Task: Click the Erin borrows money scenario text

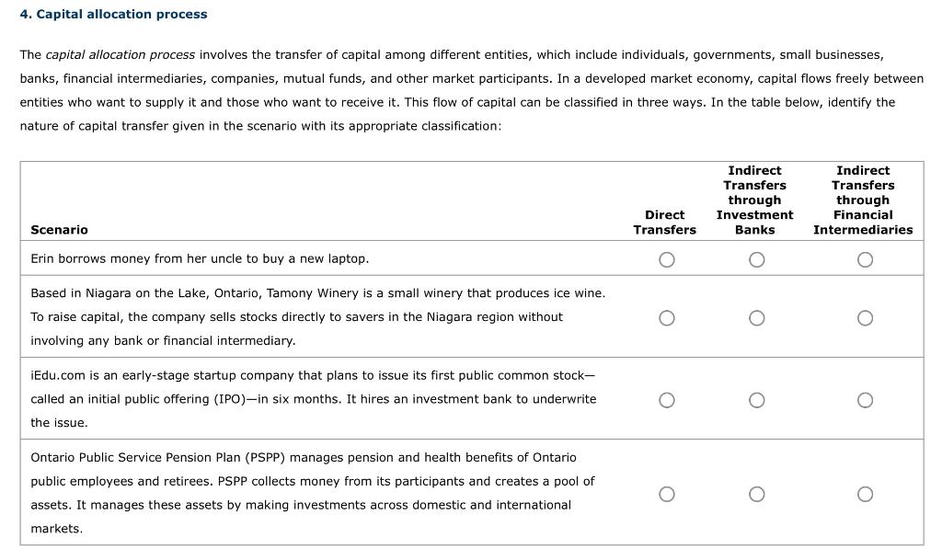Action: tap(200, 258)
